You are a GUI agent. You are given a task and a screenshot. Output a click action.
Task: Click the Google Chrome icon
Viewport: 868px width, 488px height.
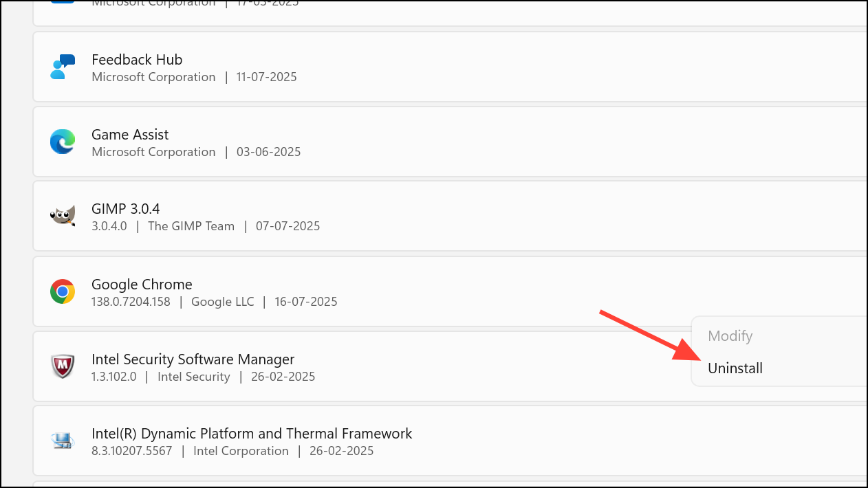(63, 291)
